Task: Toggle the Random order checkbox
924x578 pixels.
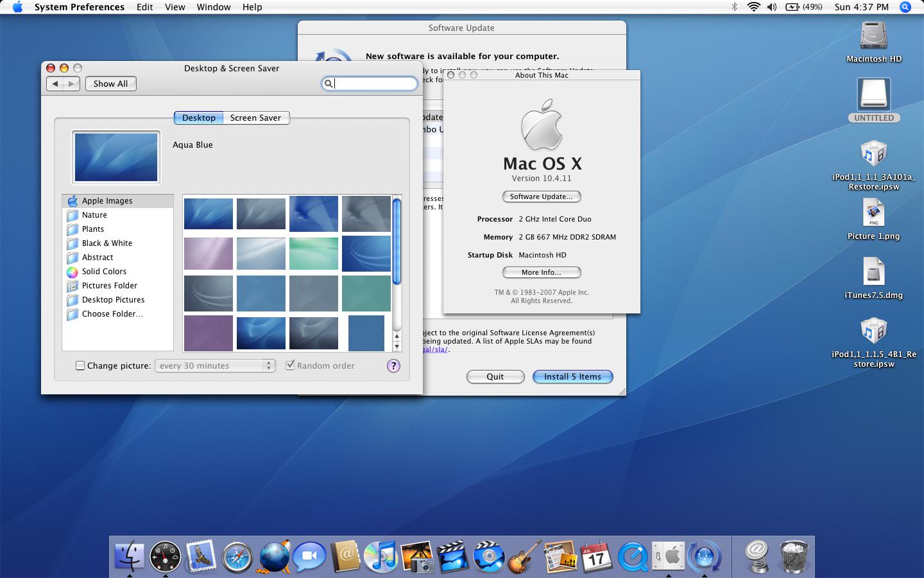Action: 290,365
